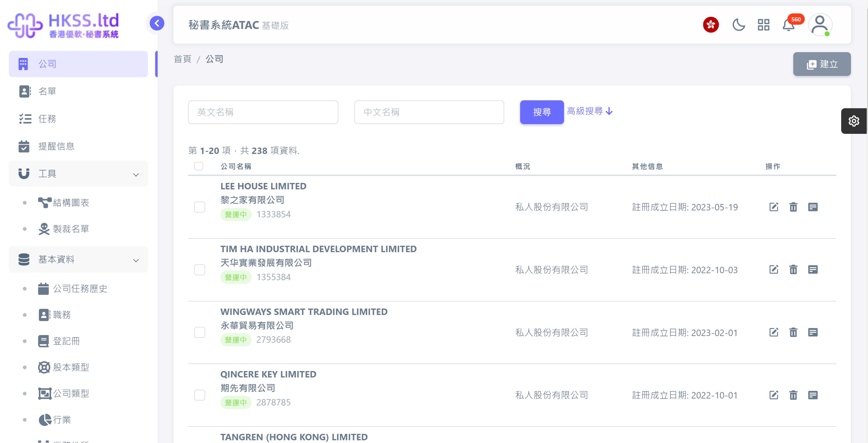Delete WINGWAYS SMART TRADING LIMITED
The image size is (868, 443).
[x=794, y=333]
